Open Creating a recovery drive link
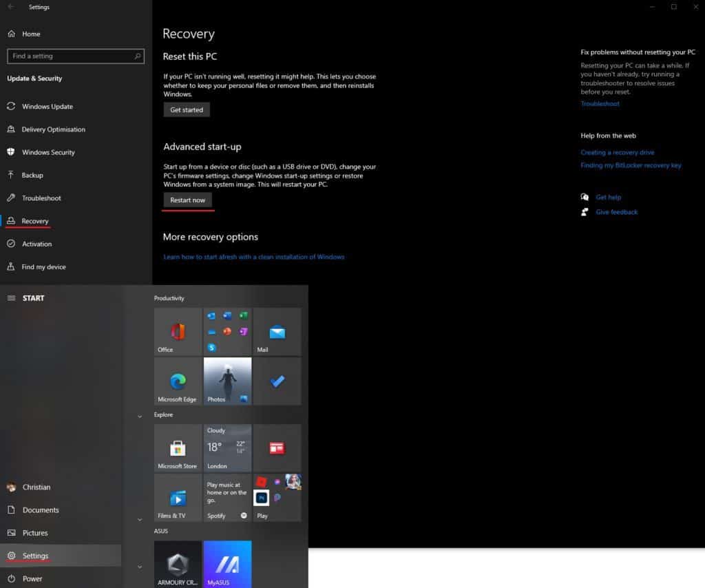Image resolution: width=705 pixels, height=588 pixels. click(618, 152)
